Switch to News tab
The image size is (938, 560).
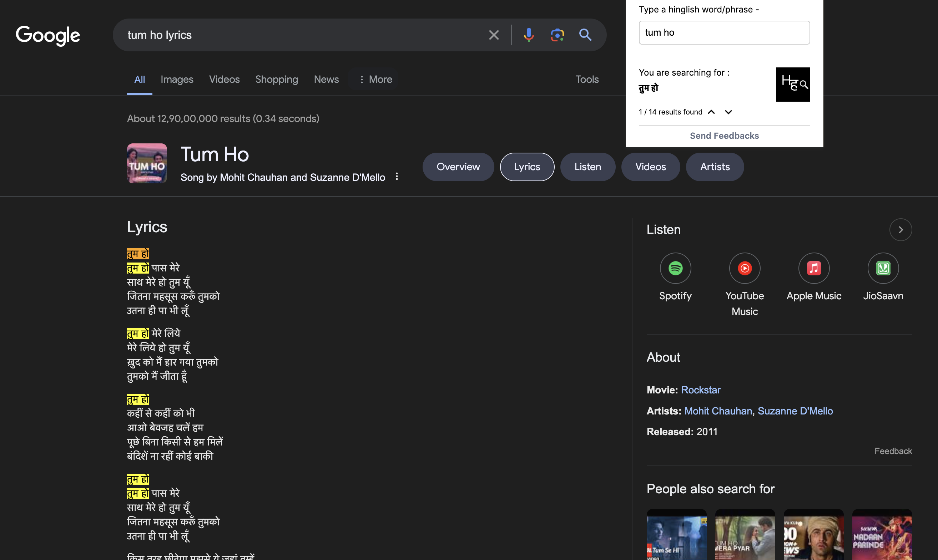coord(326,79)
